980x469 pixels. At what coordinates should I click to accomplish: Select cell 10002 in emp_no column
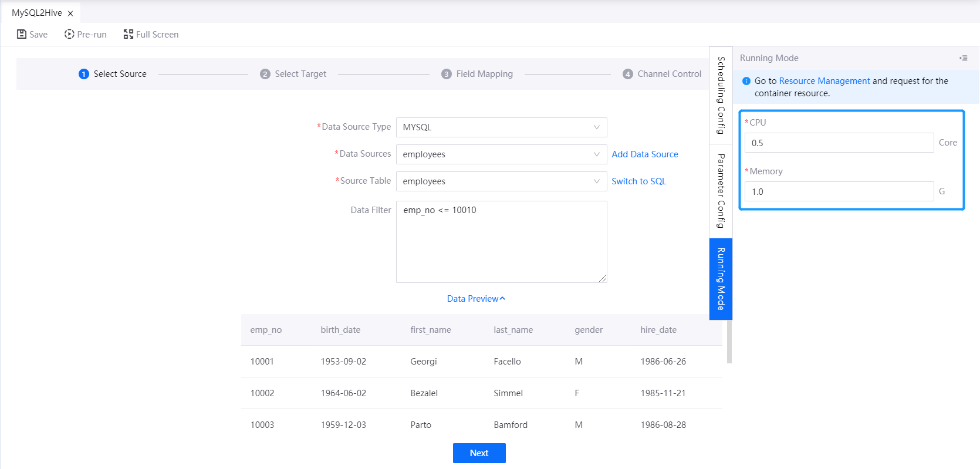[262, 393]
